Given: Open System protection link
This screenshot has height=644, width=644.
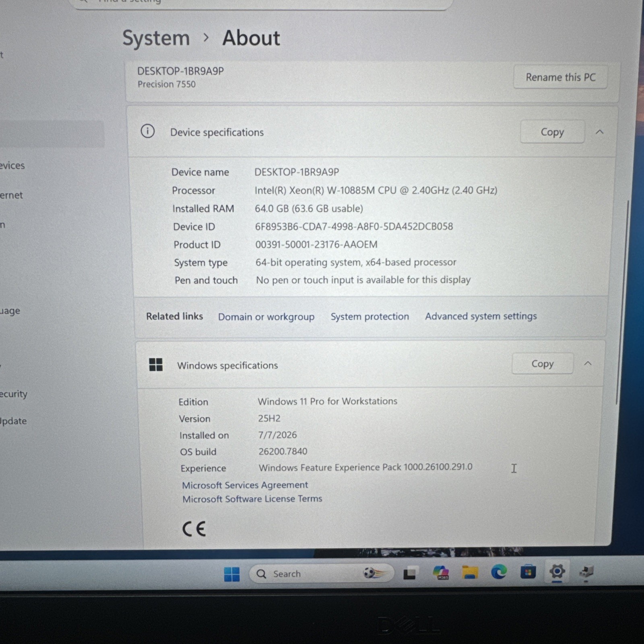Looking at the screenshot, I should [369, 316].
